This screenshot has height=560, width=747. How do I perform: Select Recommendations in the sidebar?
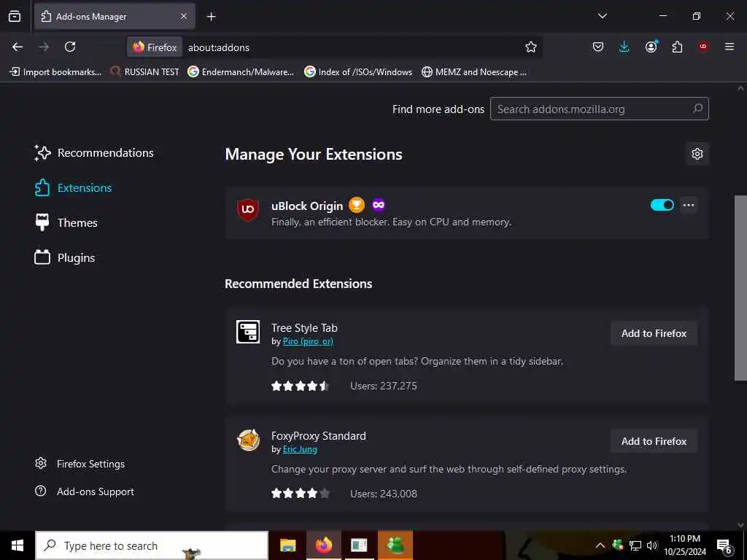pyautogui.click(x=94, y=153)
